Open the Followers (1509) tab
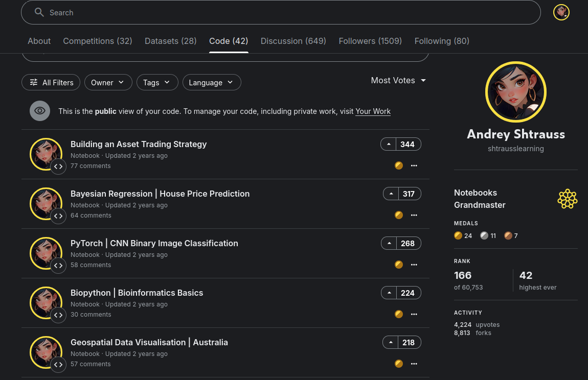The width and height of the screenshot is (588, 380). (370, 41)
